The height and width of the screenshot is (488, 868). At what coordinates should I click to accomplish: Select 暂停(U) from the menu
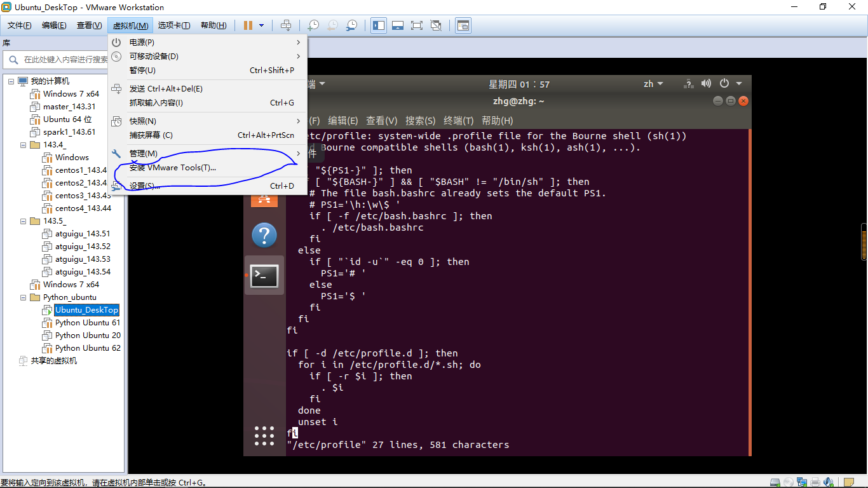(x=208, y=71)
